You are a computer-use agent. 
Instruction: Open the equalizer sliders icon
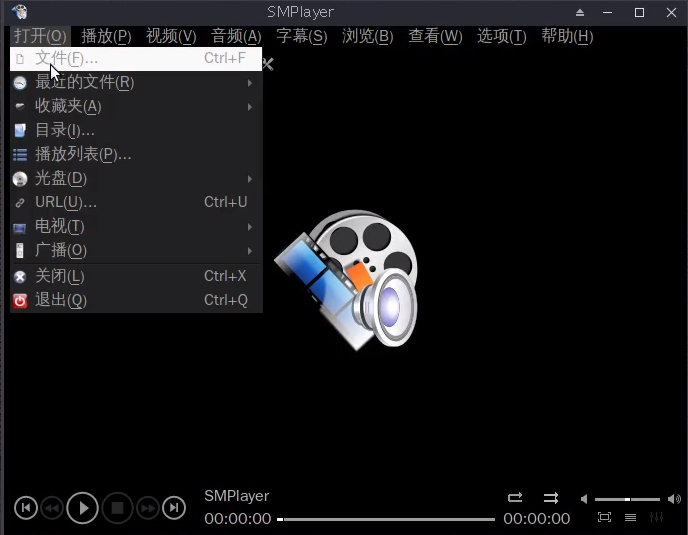tap(656, 517)
